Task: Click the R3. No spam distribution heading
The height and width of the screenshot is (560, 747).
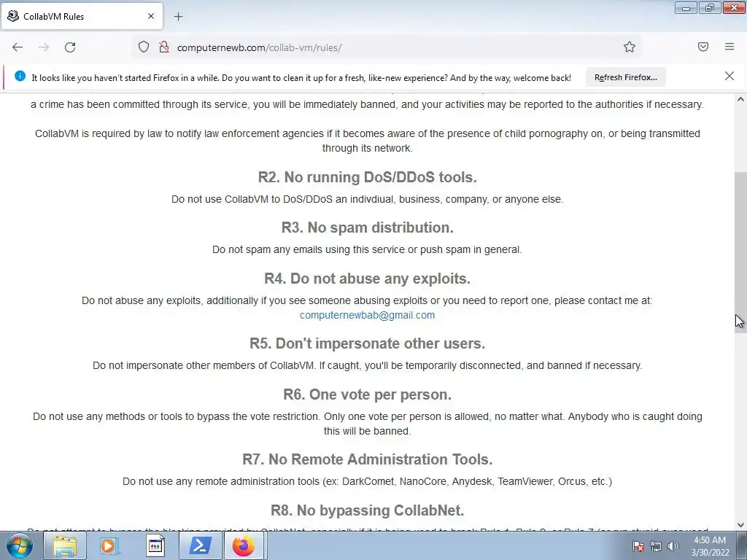Action: pyautogui.click(x=368, y=227)
